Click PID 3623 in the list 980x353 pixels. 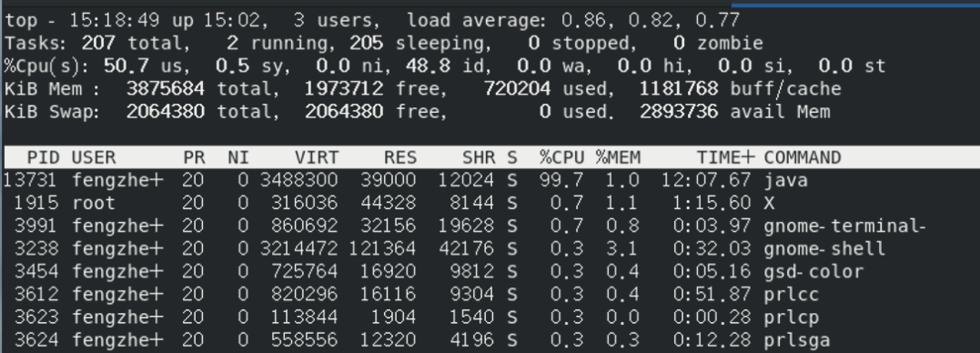click(36, 317)
